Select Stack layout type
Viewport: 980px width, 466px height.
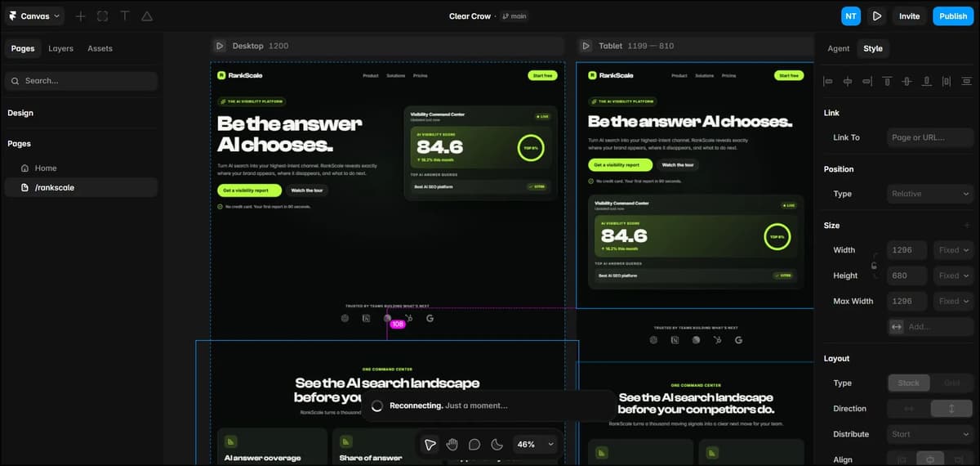908,383
